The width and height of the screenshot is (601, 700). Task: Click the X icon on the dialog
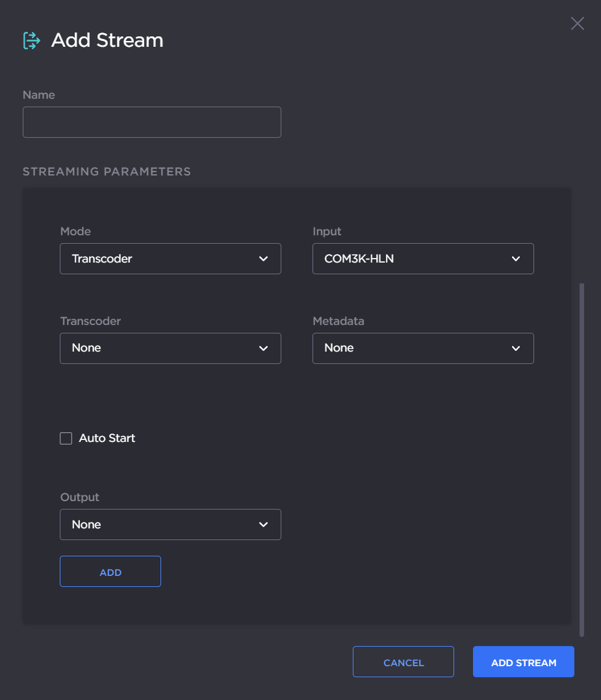click(x=577, y=23)
